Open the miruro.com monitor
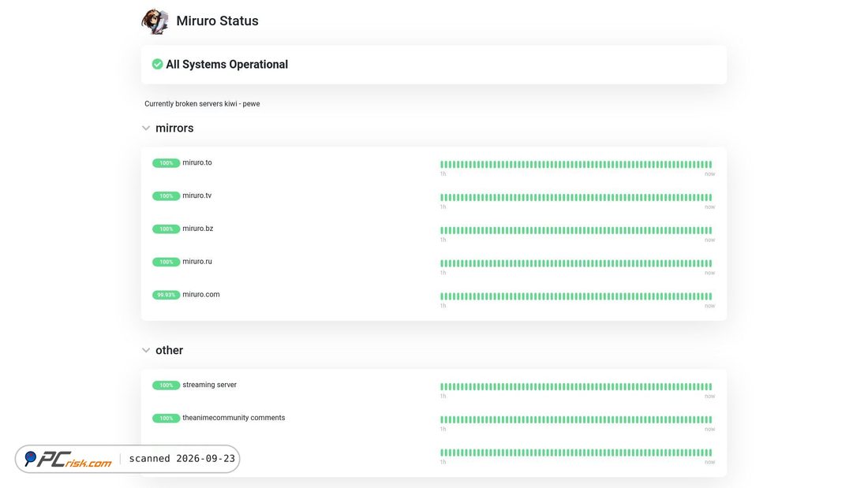This screenshot has height=488, width=868. pos(201,294)
